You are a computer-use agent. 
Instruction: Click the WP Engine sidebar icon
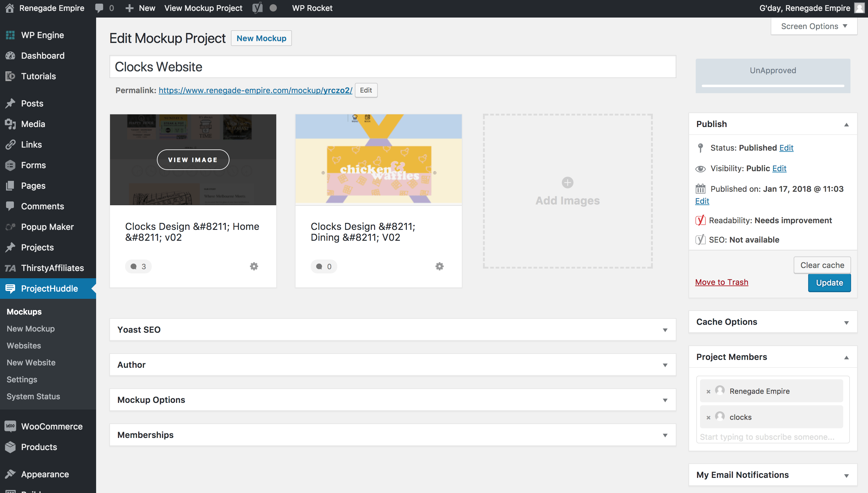point(10,35)
